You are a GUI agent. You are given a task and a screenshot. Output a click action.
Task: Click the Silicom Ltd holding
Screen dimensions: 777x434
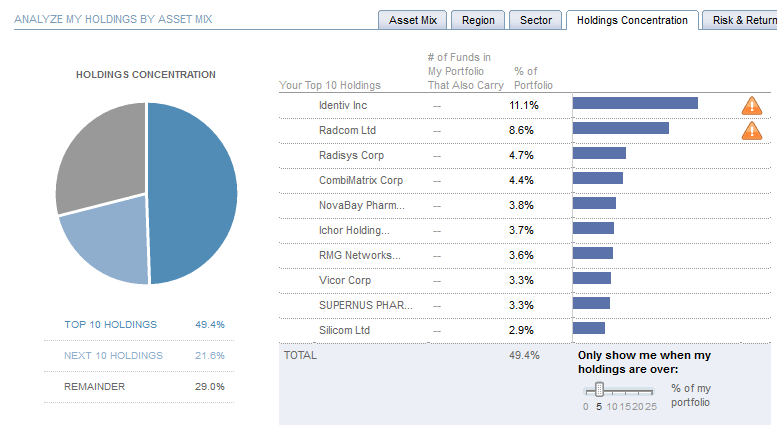[x=345, y=330]
